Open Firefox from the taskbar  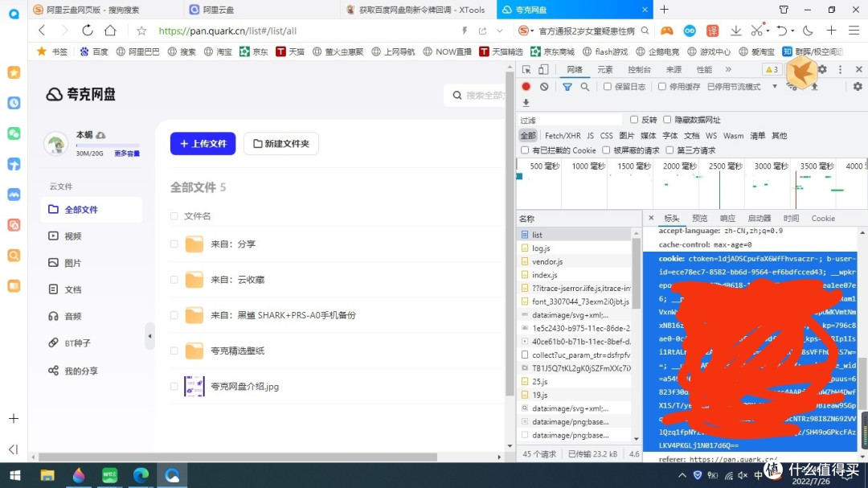click(x=78, y=475)
